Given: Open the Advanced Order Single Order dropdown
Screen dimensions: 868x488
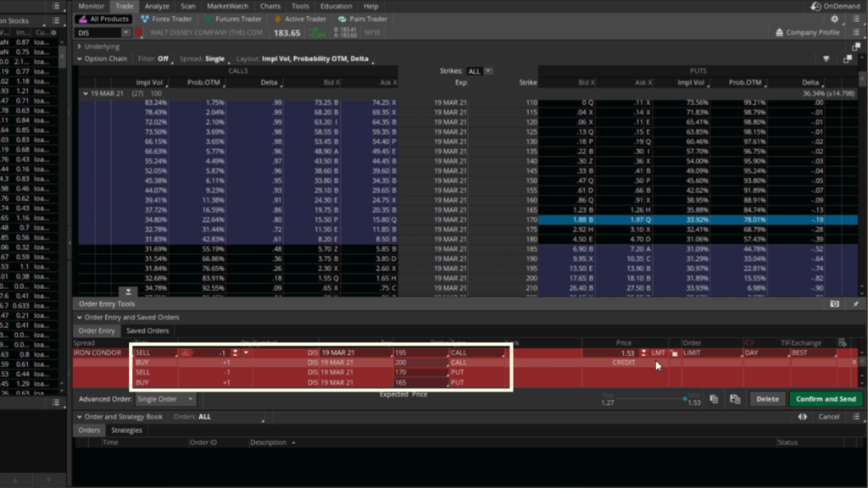Looking at the screenshot, I should click(x=165, y=399).
